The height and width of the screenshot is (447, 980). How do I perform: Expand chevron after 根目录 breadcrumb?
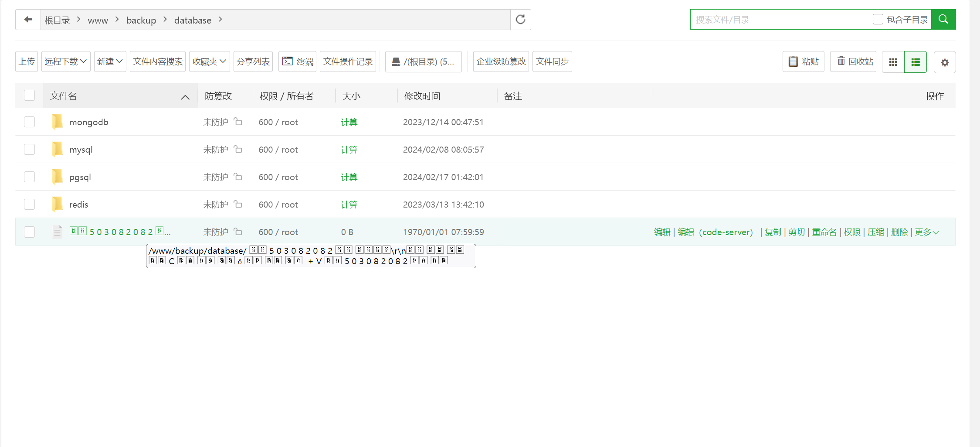(x=78, y=20)
